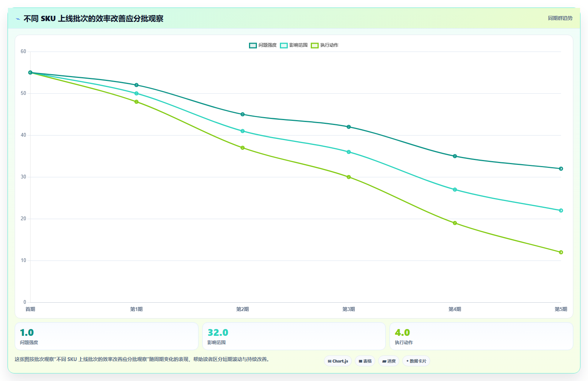The image size is (588, 381).
Task: Click the description text starting 这张图按批次观察
Action: click(142, 360)
